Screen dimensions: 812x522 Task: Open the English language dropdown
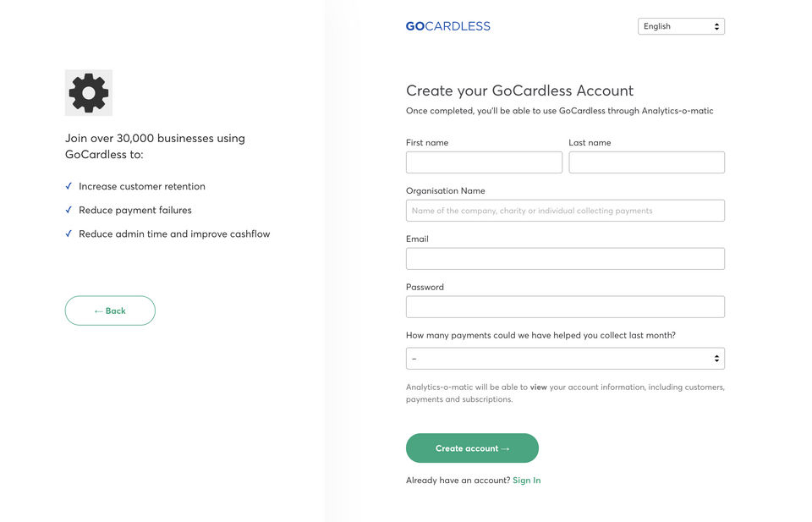click(x=681, y=26)
